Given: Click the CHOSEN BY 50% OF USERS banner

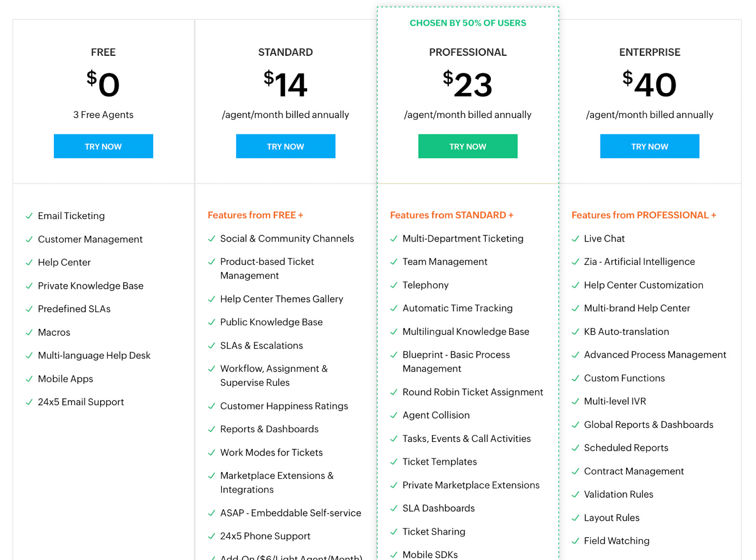Looking at the screenshot, I should [x=468, y=23].
